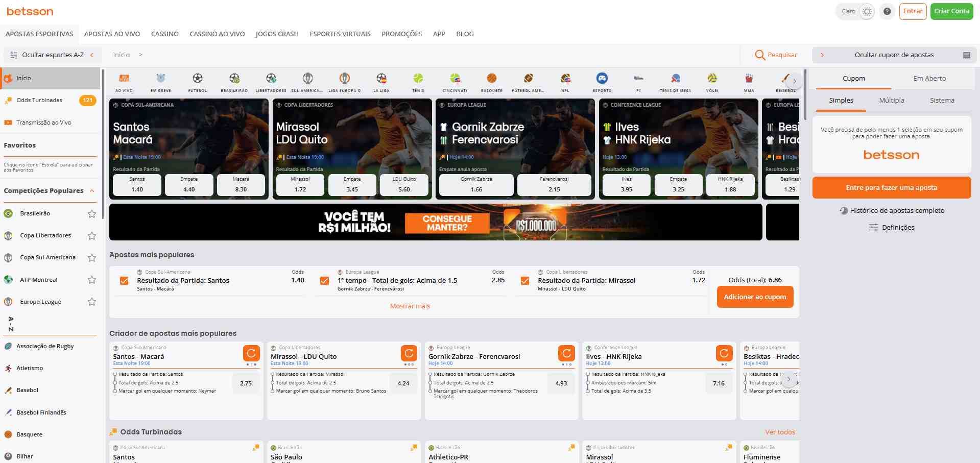This screenshot has width=980, height=463.
Task: Open bet builder for Ilves - HNK Rijeka
Action: point(724,353)
